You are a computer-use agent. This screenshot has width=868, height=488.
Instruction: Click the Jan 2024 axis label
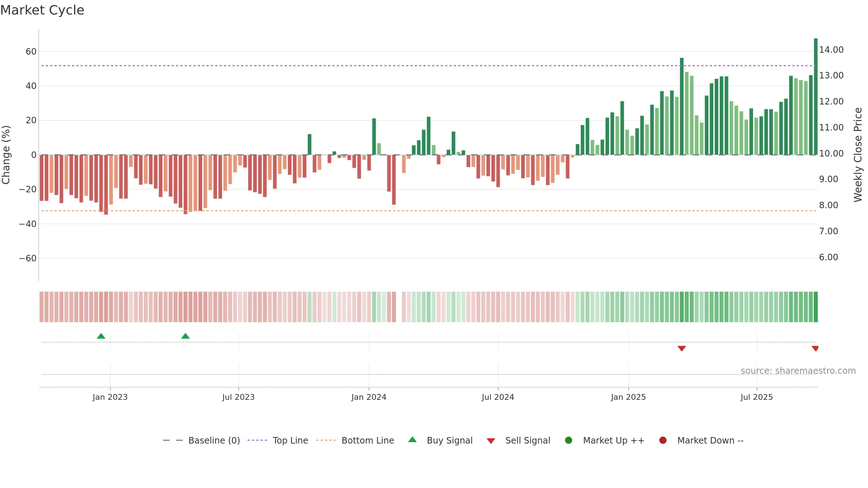point(369,397)
